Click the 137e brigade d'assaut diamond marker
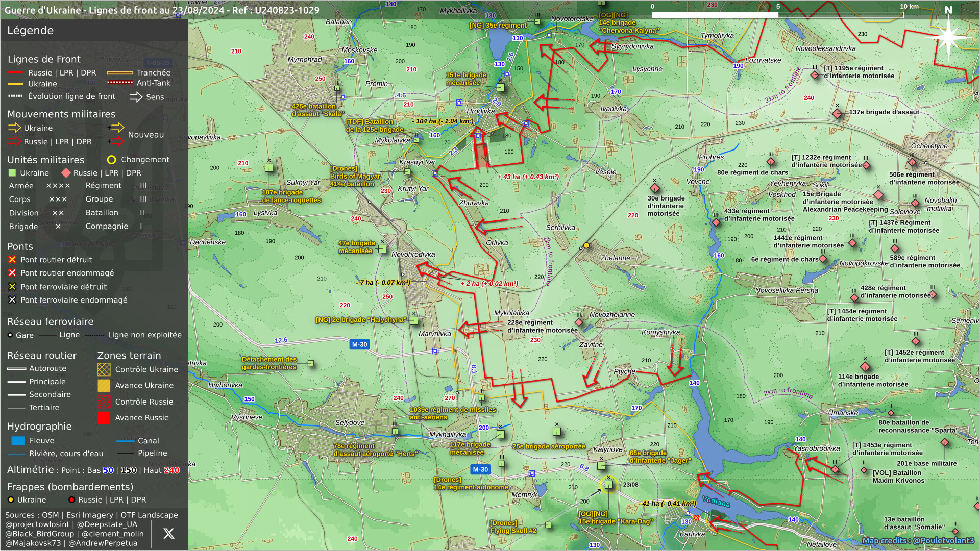Viewport: 980px width, 551px height. (x=837, y=113)
